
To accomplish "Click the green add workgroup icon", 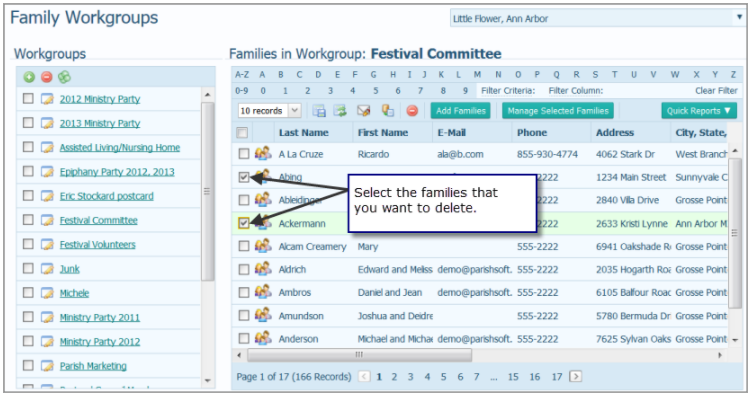I will click(29, 76).
